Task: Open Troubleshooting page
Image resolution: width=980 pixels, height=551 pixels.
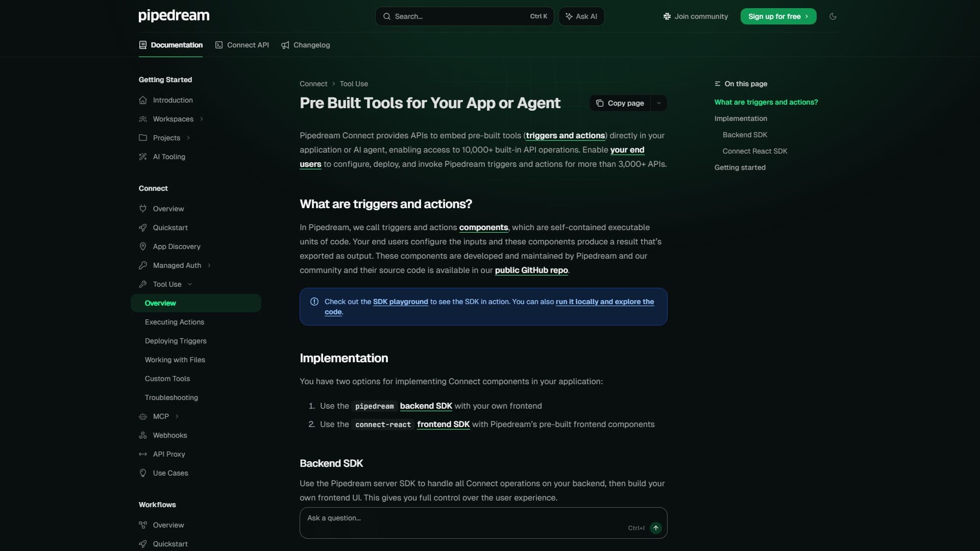Action: point(171,397)
